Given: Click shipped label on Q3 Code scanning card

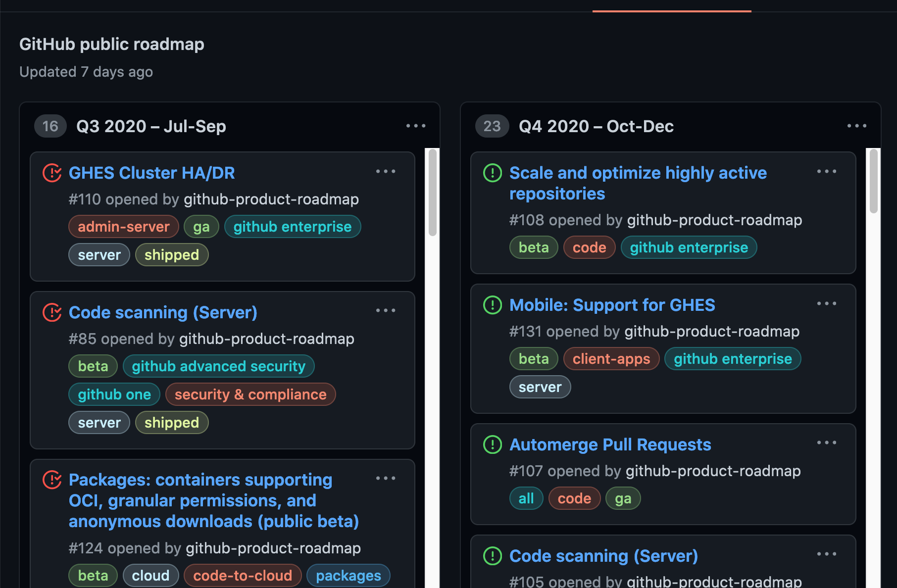Looking at the screenshot, I should [x=172, y=423].
